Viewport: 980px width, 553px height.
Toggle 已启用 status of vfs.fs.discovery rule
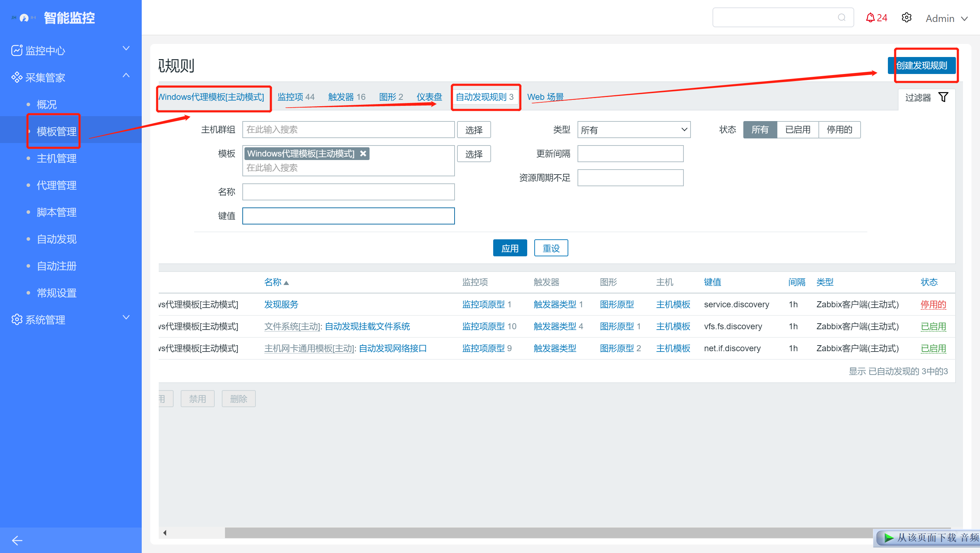(933, 326)
